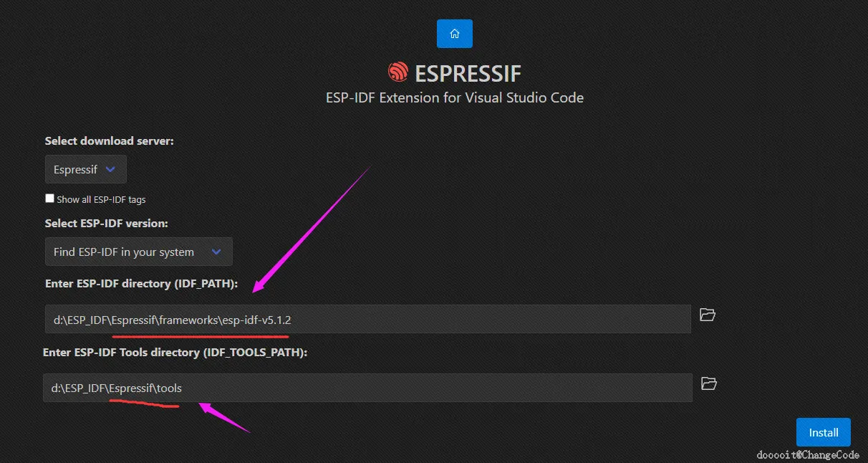Open the "Find ESP-IDF in your system" dropdown
868x463 pixels.
(x=139, y=252)
